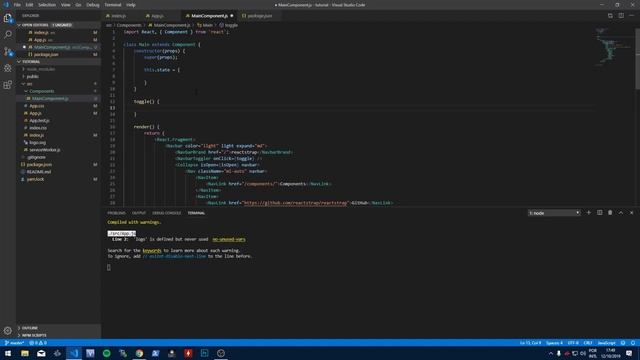Show hidden system tray icons
Image resolution: width=640 pixels, height=360 pixels.
[551, 353]
